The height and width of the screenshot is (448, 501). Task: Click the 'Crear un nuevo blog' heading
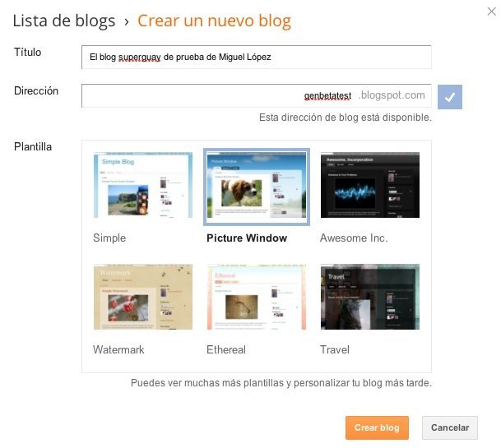click(215, 21)
